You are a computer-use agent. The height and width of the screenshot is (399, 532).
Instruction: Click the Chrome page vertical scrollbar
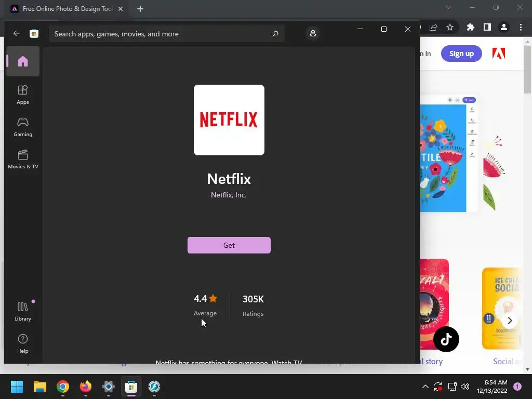click(527, 70)
